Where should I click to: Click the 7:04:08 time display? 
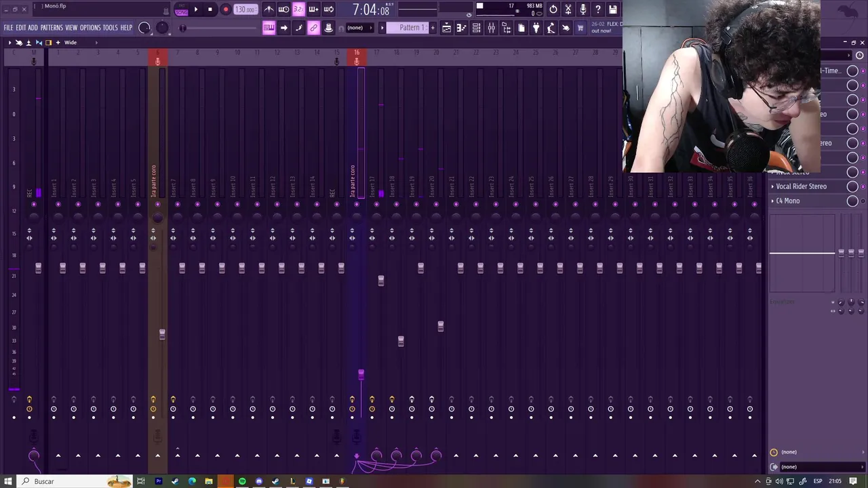click(x=371, y=10)
